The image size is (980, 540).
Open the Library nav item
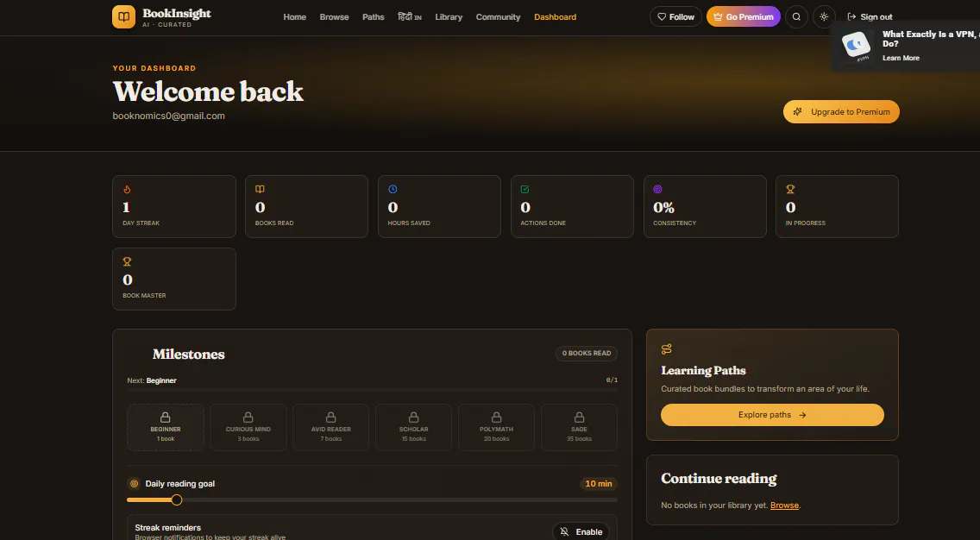tap(449, 17)
